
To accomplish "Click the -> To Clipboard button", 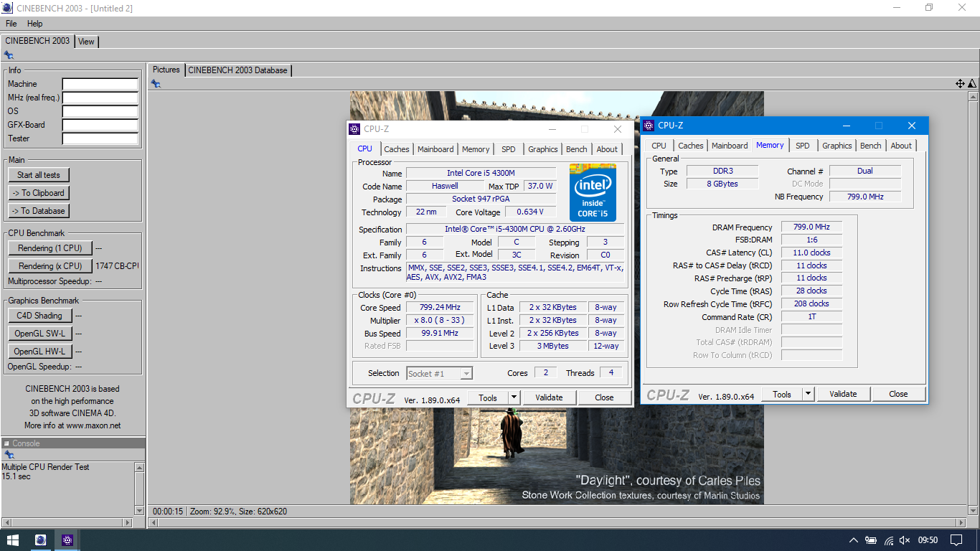I will pos(39,193).
